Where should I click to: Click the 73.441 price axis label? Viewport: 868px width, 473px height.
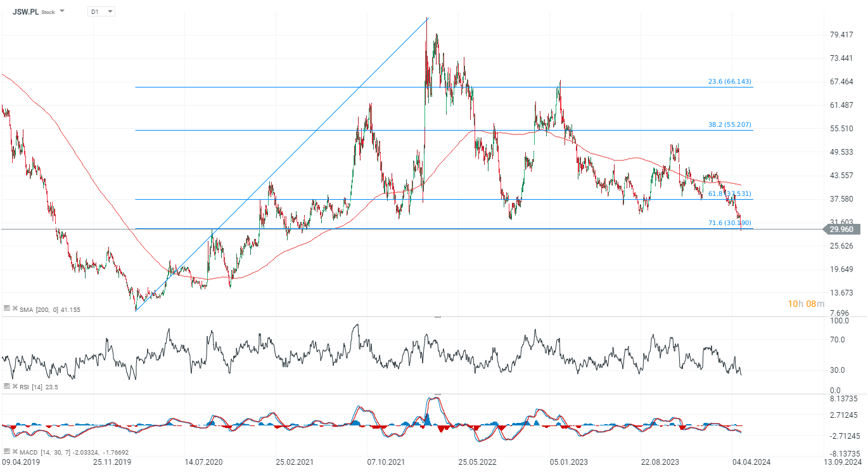(x=842, y=58)
